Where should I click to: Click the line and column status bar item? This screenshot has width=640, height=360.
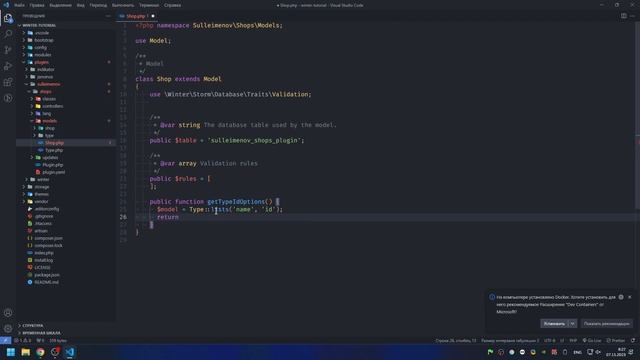pos(456,340)
